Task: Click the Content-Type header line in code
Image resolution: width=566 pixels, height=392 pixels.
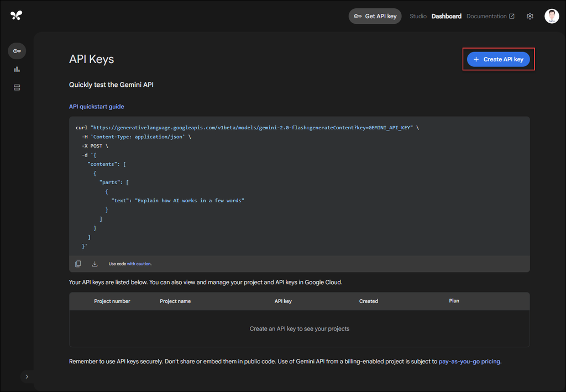Action: point(137,137)
